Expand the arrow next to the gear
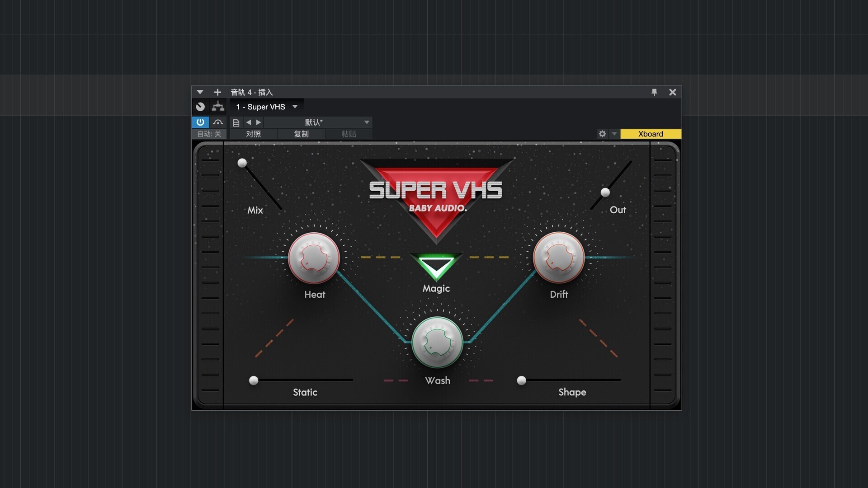The height and width of the screenshot is (488, 868). [x=614, y=134]
